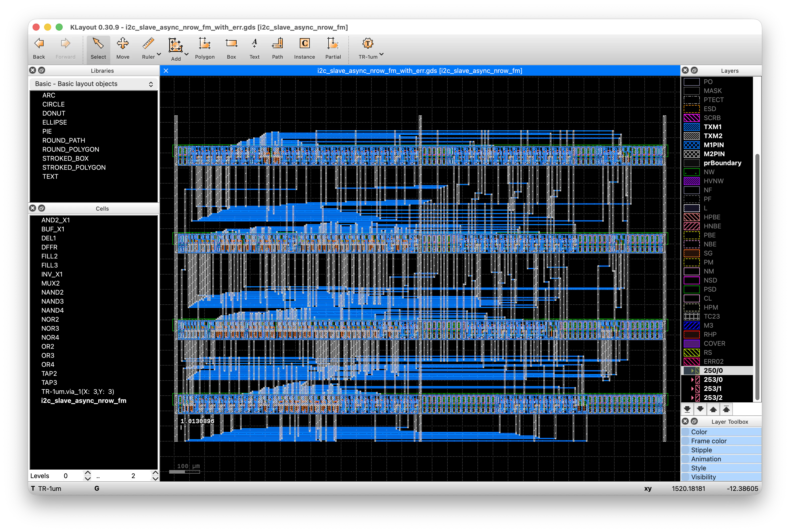Image resolution: width=790 pixels, height=532 pixels.
Task: Detach the Libraries panel
Action: 42,70
